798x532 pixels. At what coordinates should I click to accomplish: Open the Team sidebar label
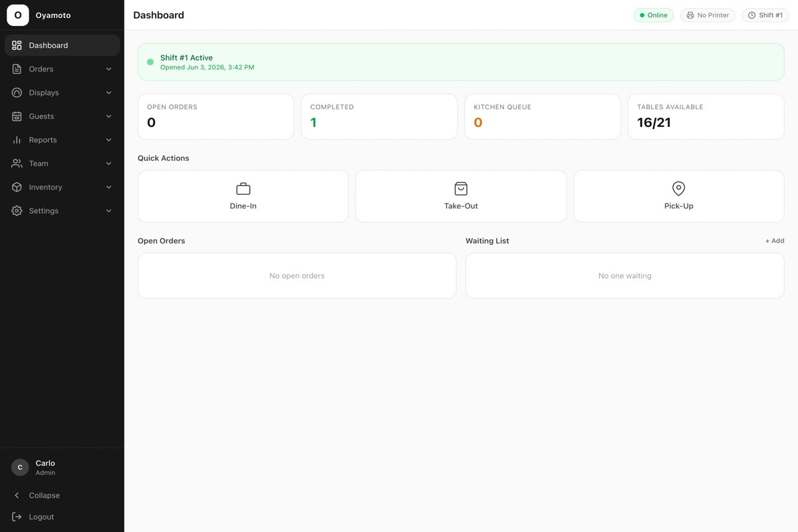[x=39, y=164]
